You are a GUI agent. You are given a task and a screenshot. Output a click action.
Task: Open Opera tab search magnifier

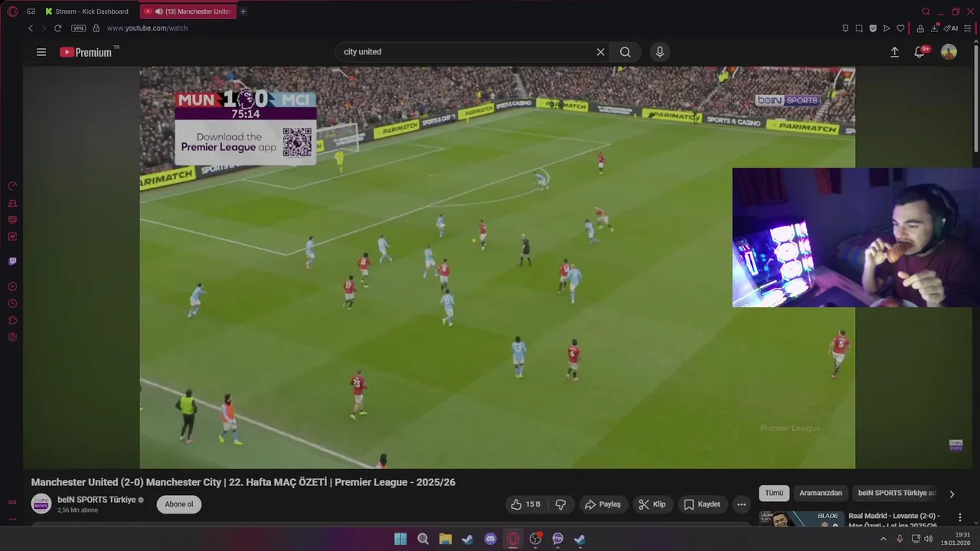click(x=926, y=11)
